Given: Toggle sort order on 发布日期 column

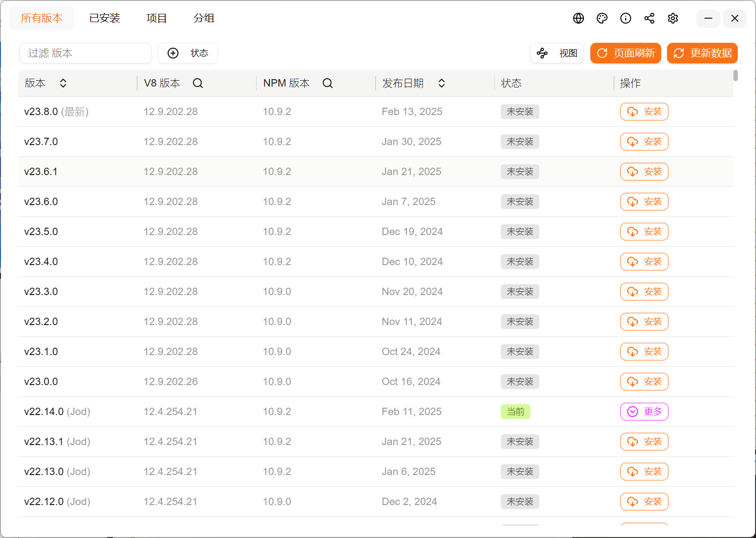Looking at the screenshot, I should tap(441, 83).
